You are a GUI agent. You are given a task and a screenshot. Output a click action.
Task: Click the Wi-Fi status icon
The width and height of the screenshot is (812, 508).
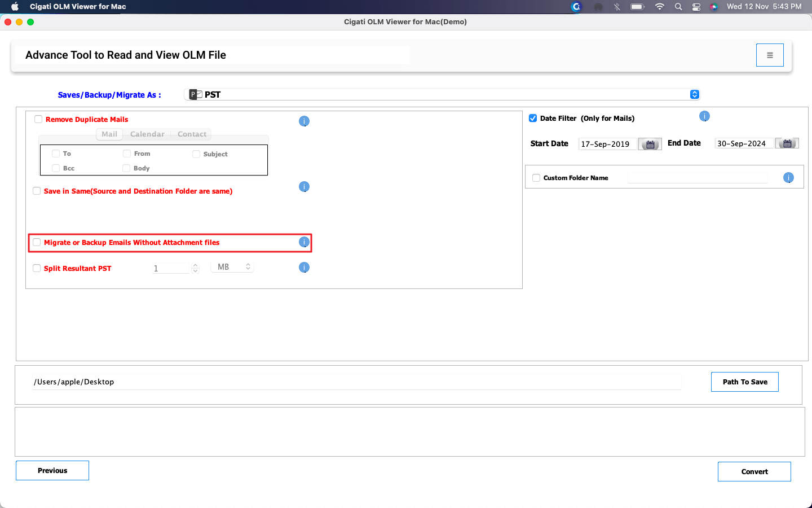click(659, 7)
